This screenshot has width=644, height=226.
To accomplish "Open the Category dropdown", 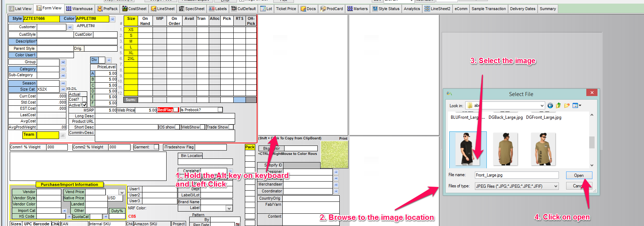I will (x=63, y=69).
